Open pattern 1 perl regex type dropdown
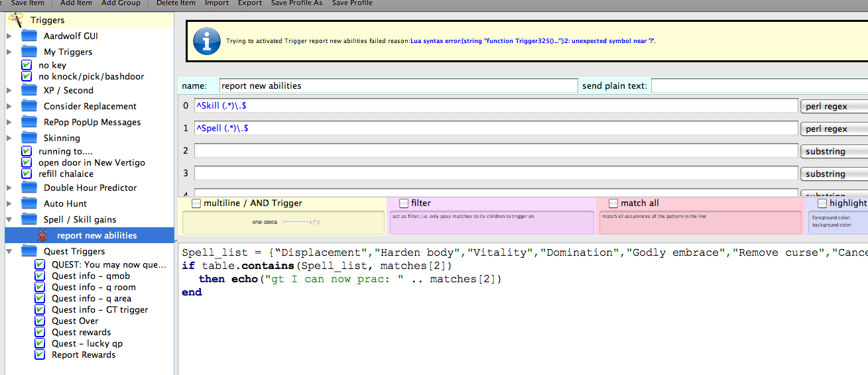Image resolution: width=868 pixels, height=375 pixels. [x=834, y=129]
